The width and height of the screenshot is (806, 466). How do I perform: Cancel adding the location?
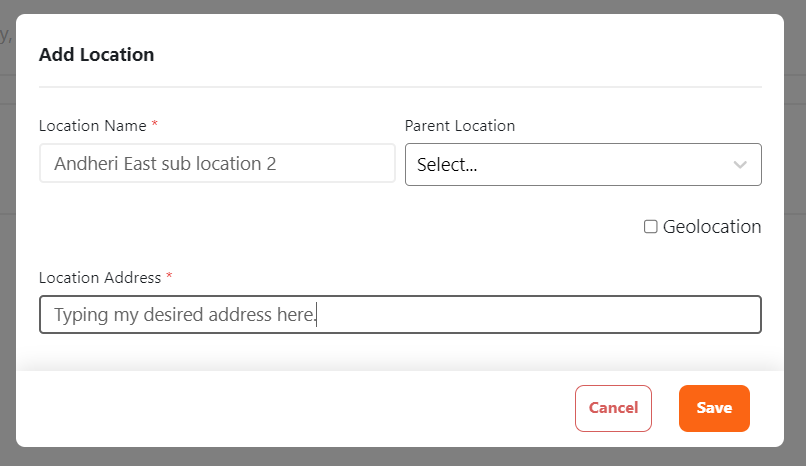(x=613, y=408)
